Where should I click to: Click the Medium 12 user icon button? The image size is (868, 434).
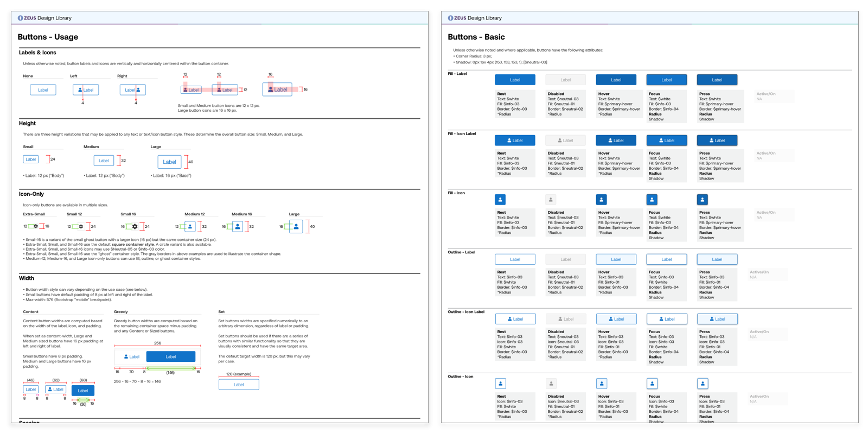190,227
